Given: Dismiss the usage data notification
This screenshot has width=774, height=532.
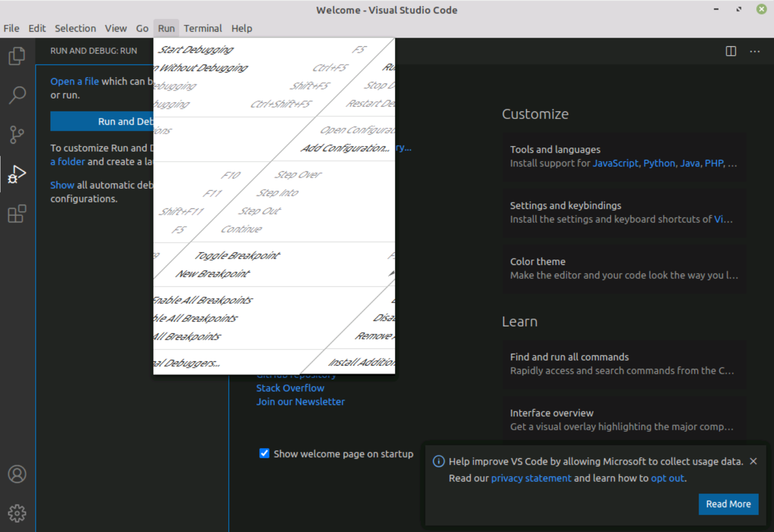Looking at the screenshot, I should coord(753,461).
